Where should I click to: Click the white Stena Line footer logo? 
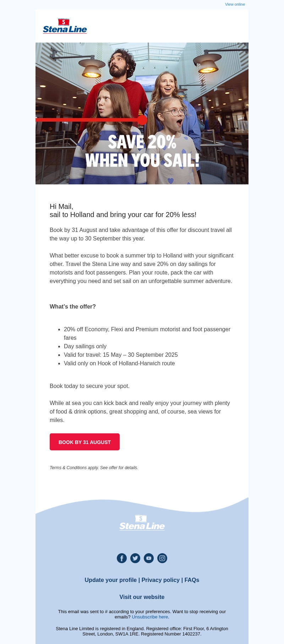click(x=142, y=523)
